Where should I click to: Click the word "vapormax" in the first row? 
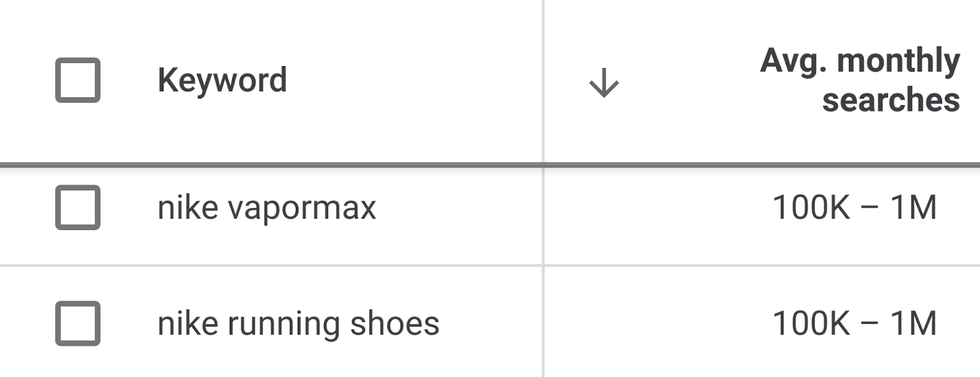[301, 207]
